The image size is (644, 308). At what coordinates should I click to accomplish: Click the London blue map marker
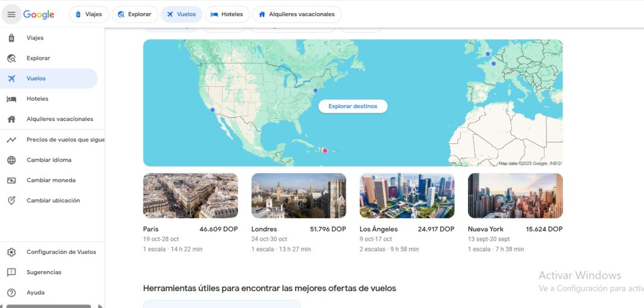[487, 54]
